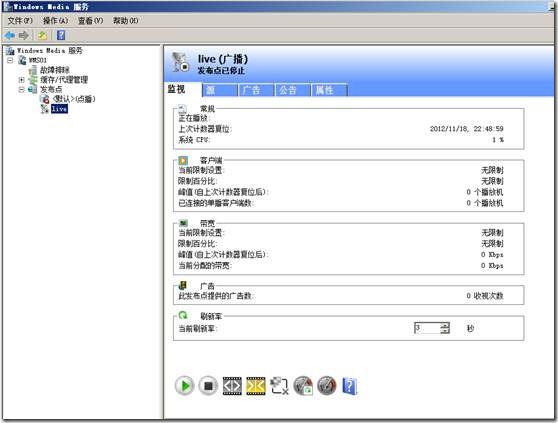558x423 pixels.
Task: Start the live publishing point with the green play button
Action: [x=184, y=386]
